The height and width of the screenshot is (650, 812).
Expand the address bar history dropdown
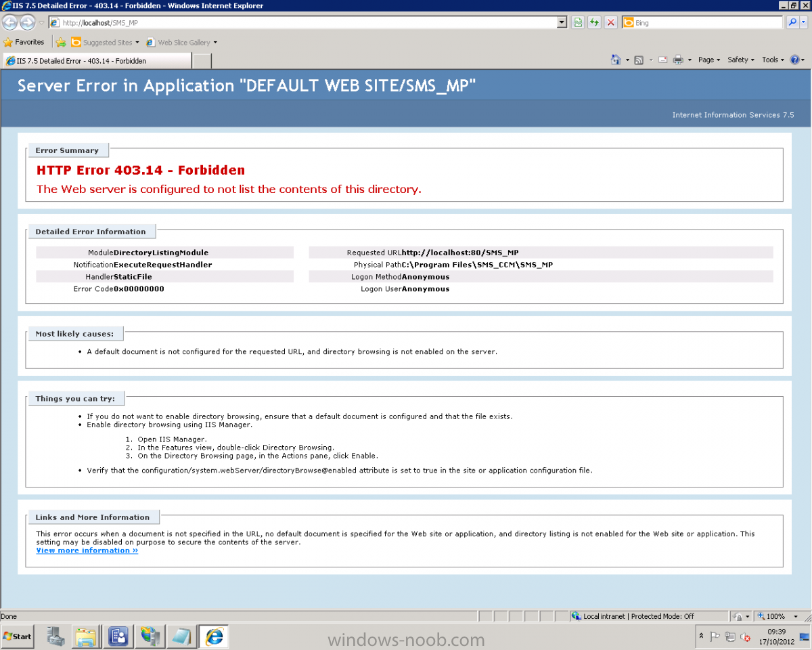pos(562,22)
